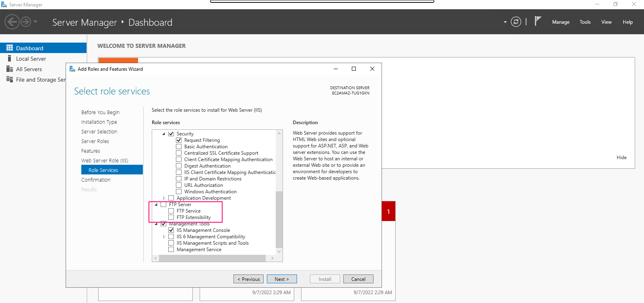Uncheck the Security checkbox

click(x=171, y=134)
